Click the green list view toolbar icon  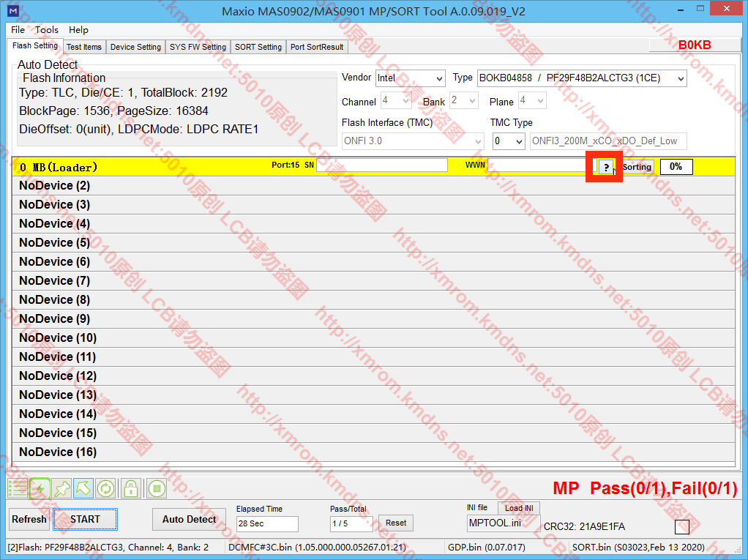pos(18,488)
